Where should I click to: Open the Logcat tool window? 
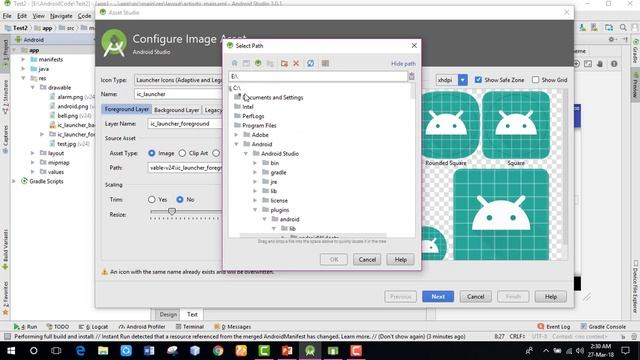[x=93, y=327]
